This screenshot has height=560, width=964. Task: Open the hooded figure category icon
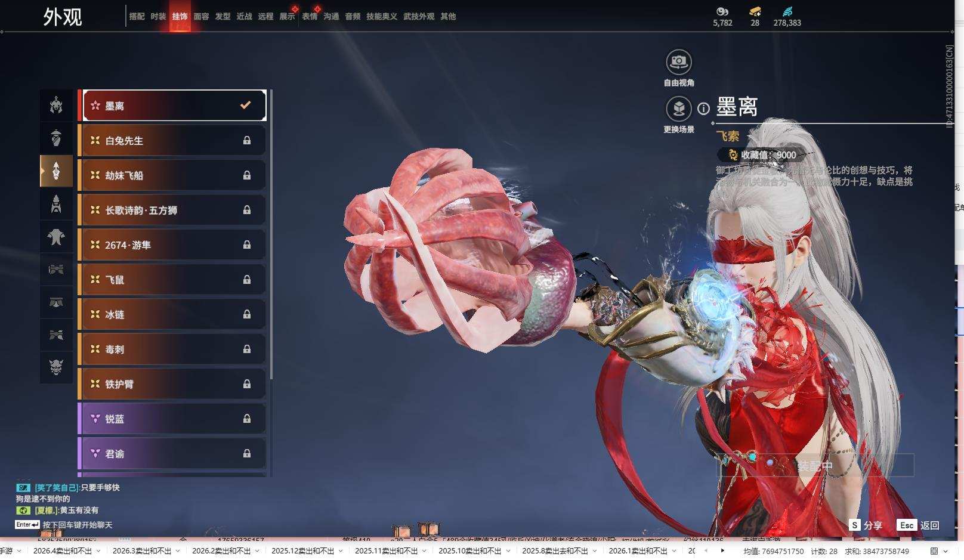point(56,204)
